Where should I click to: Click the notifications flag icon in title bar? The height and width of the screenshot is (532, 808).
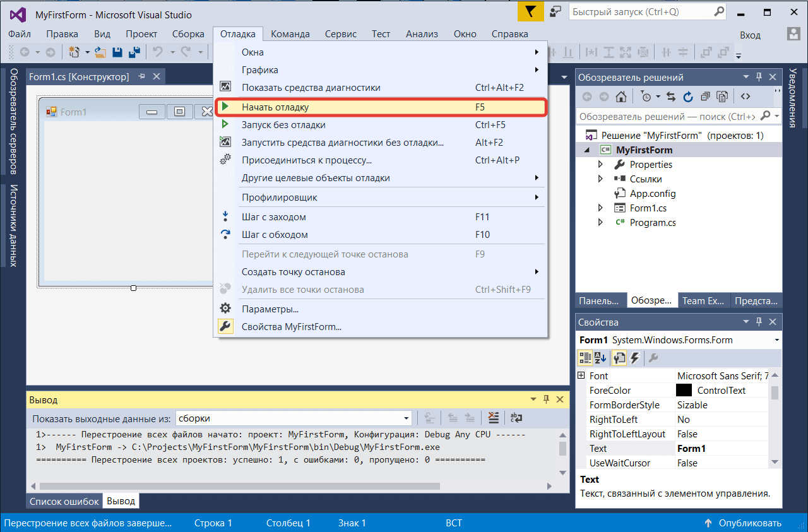(x=530, y=12)
